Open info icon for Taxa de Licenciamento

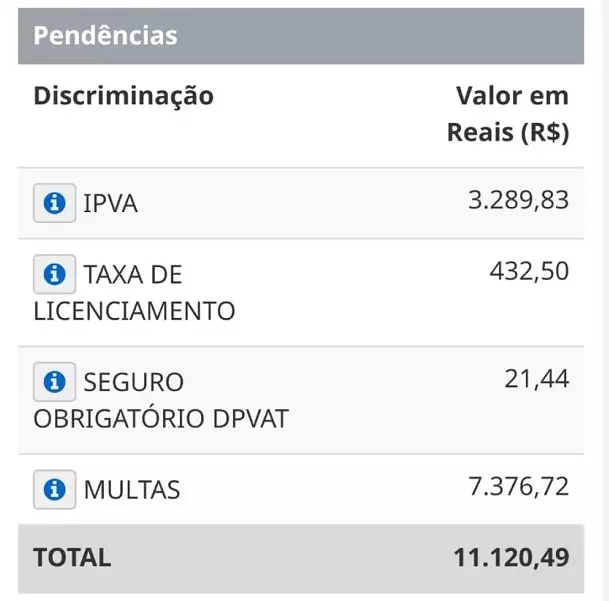coord(54,274)
